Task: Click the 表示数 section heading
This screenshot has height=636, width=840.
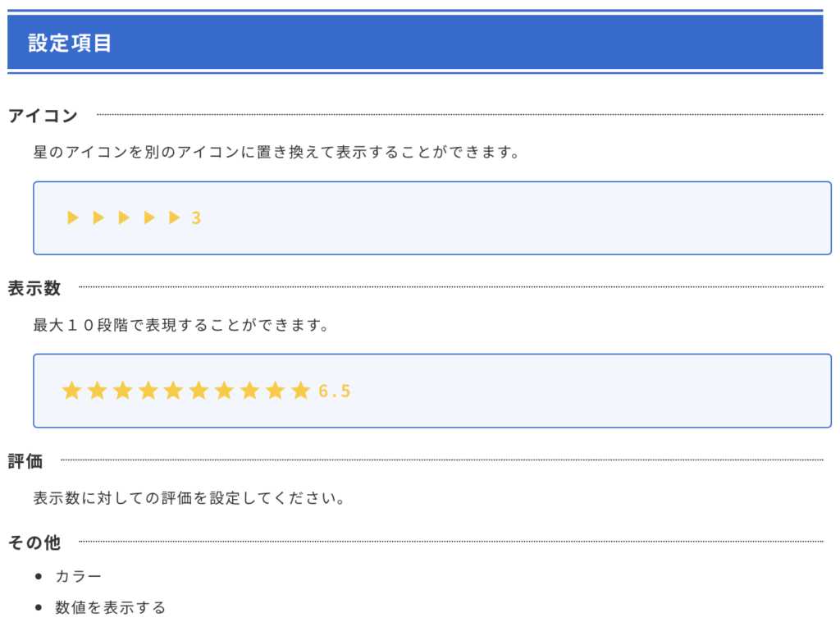Action: point(34,288)
